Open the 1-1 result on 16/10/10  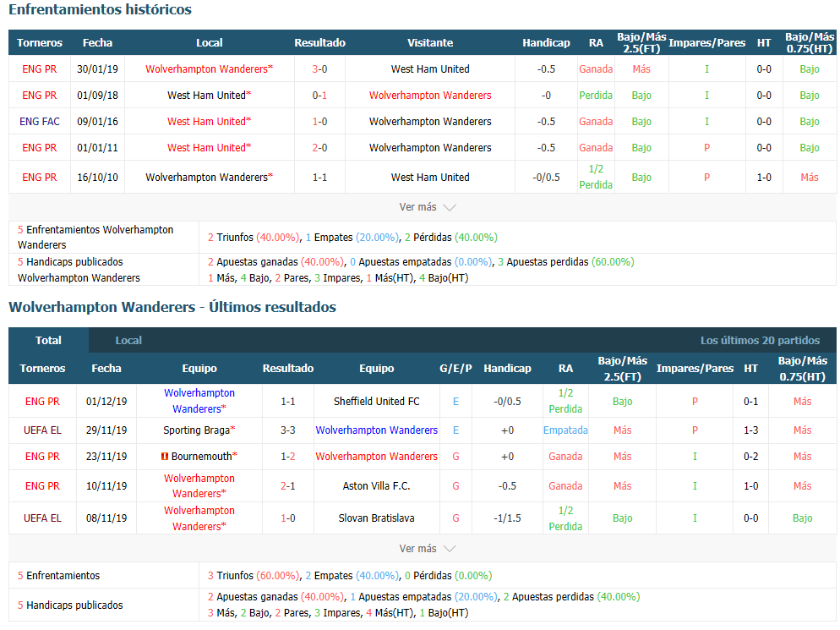(x=319, y=177)
